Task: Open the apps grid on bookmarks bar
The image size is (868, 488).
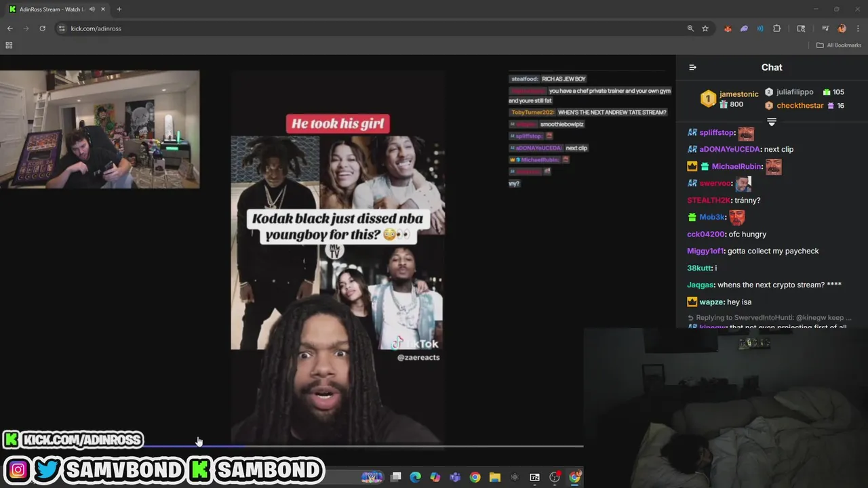Action: [9, 45]
